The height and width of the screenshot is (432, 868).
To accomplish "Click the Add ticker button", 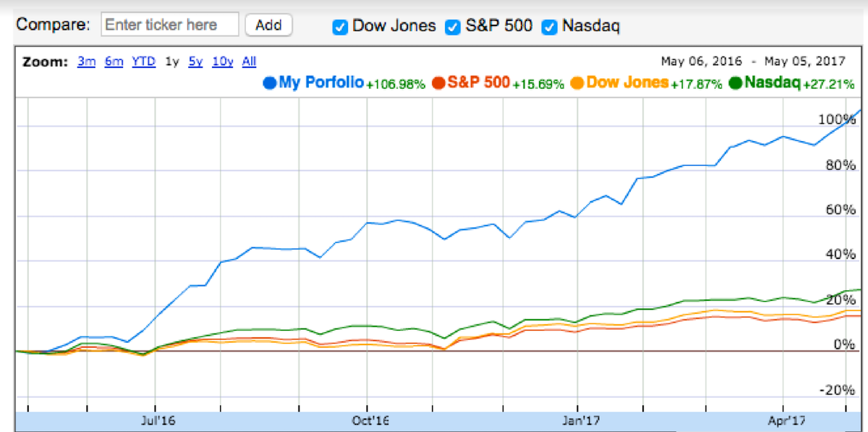I will point(268,25).
